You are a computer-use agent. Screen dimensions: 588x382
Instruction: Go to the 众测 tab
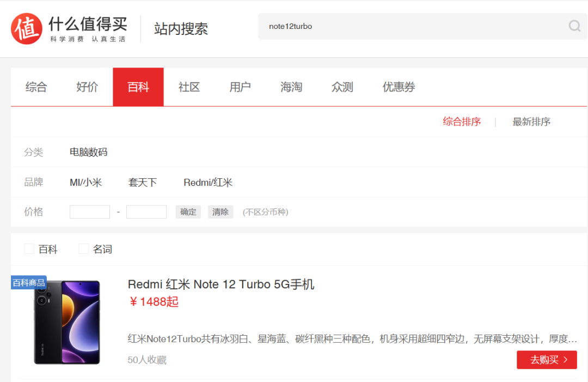(x=342, y=87)
